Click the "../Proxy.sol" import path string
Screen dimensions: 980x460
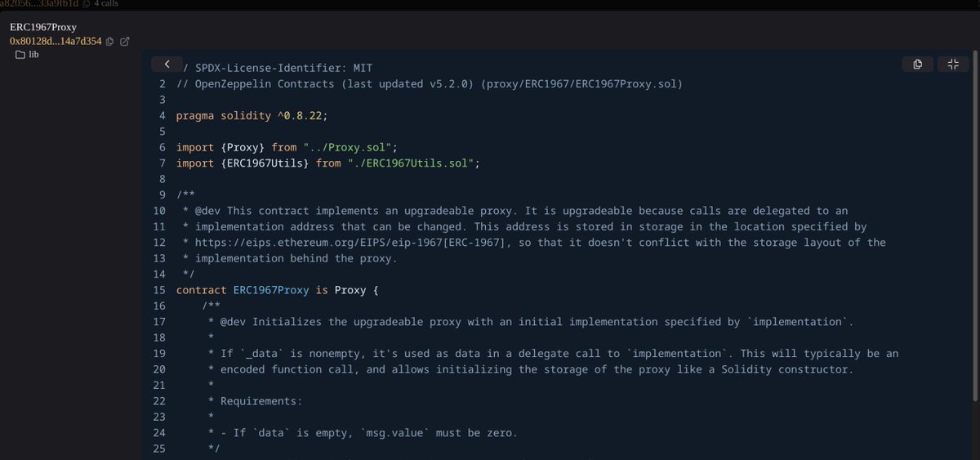pyautogui.click(x=347, y=148)
